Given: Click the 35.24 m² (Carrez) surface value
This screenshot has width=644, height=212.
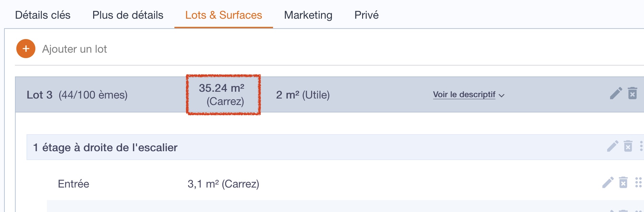Looking at the screenshot, I should point(222,94).
